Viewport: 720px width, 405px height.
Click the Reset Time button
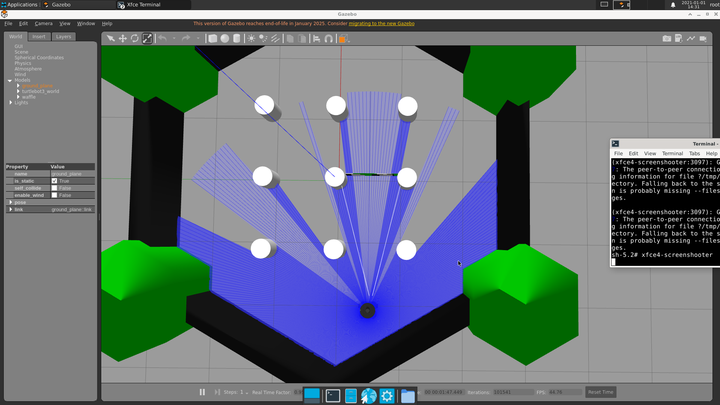(x=601, y=392)
